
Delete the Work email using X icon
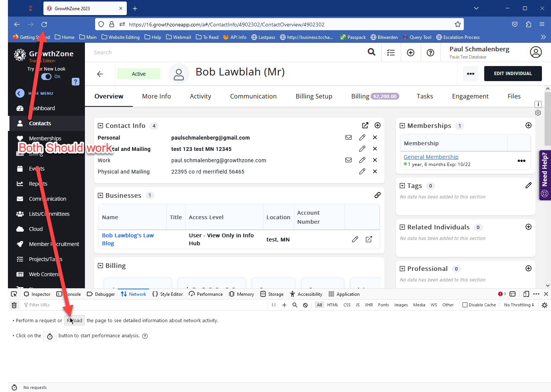point(375,160)
